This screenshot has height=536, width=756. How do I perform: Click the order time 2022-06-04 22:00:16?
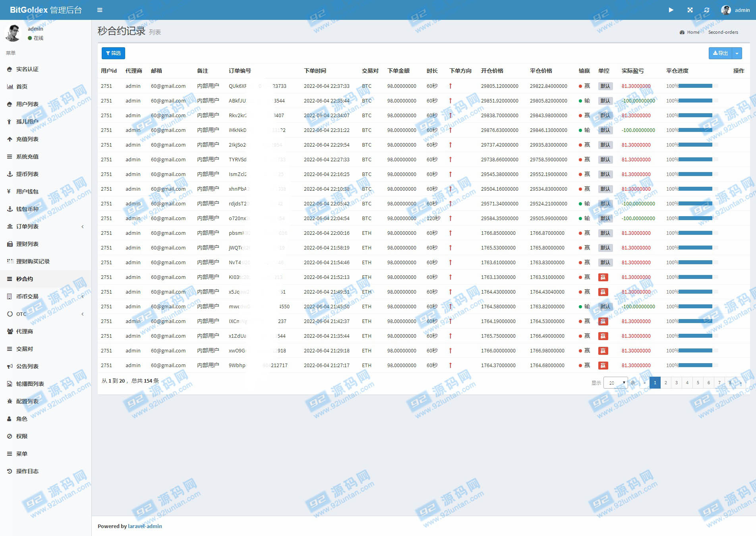point(327,233)
